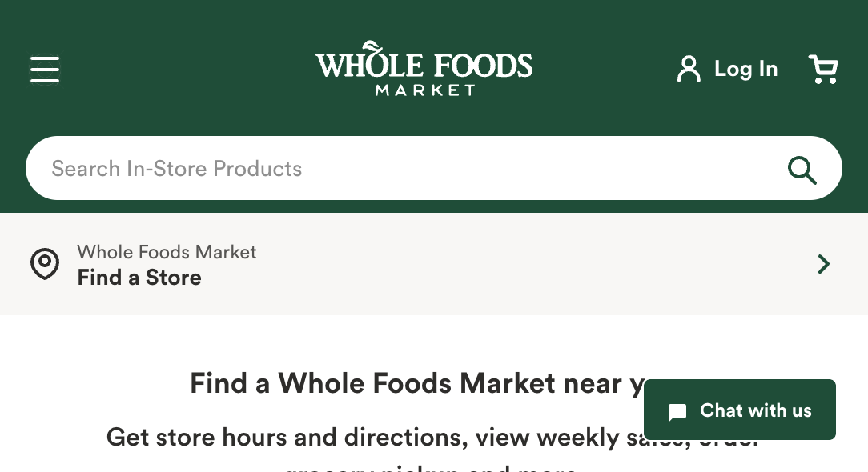Viewport: 868px width, 472px height.
Task: Open the hamburger navigation menu
Action: pyautogui.click(x=45, y=70)
